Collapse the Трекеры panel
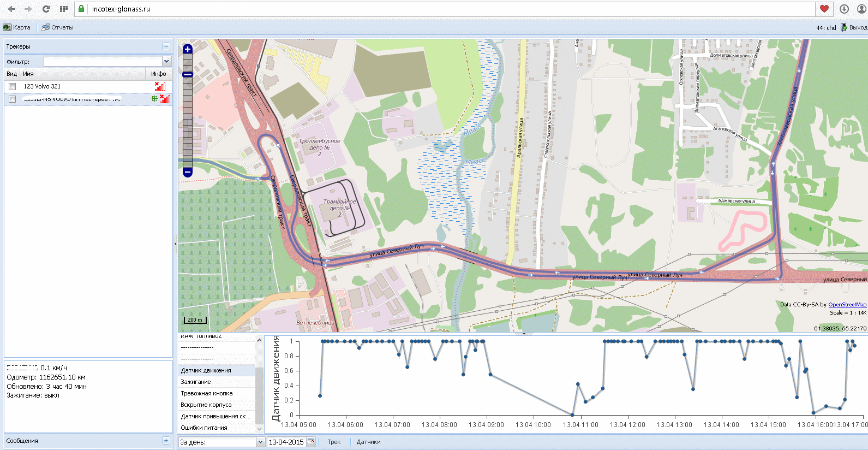 point(166,46)
